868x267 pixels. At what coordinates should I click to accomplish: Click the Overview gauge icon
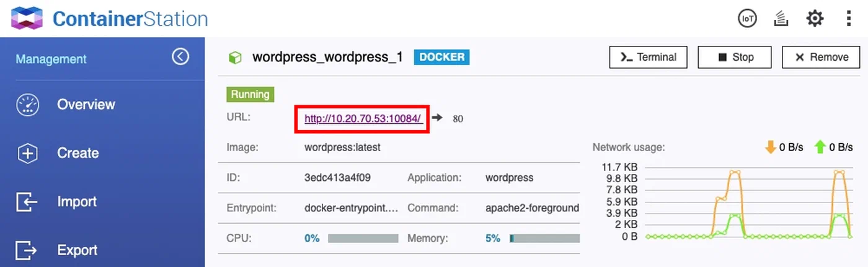[28, 105]
